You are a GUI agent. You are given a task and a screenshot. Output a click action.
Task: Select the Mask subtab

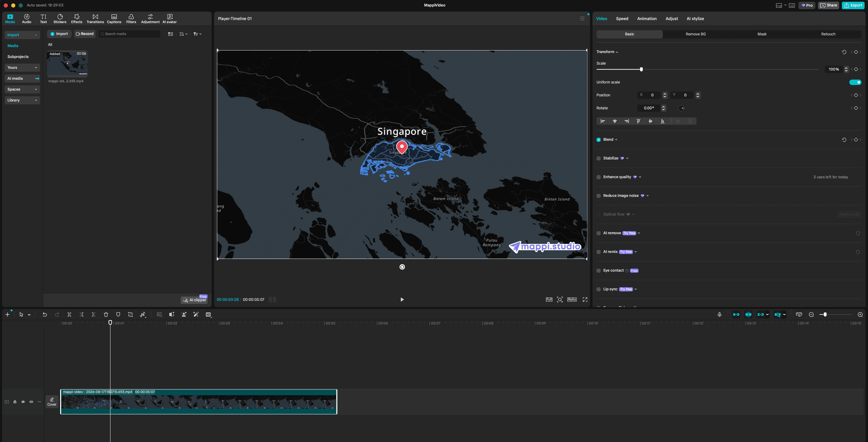[762, 34]
